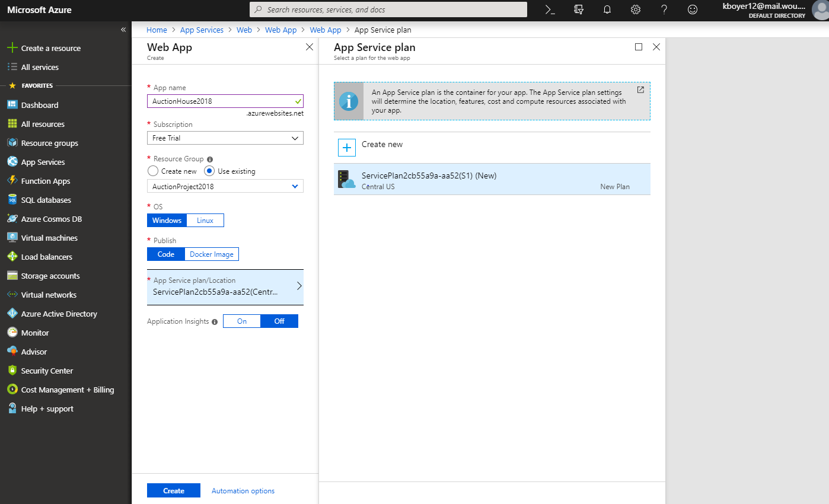Click the Azure Active Directory icon
Viewport: 829px width, 504px height.
(12, 314)
